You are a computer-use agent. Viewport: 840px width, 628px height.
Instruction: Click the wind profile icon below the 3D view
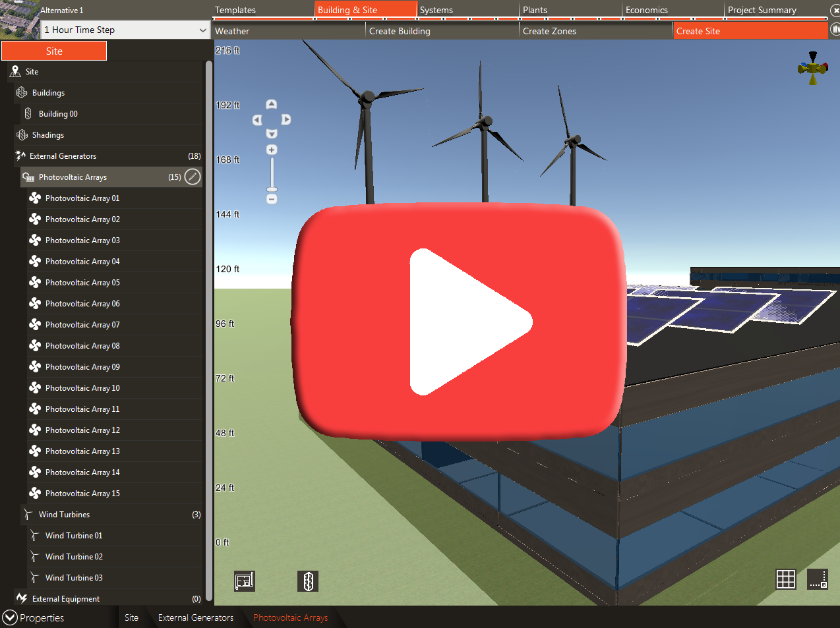tap(308, 581)
